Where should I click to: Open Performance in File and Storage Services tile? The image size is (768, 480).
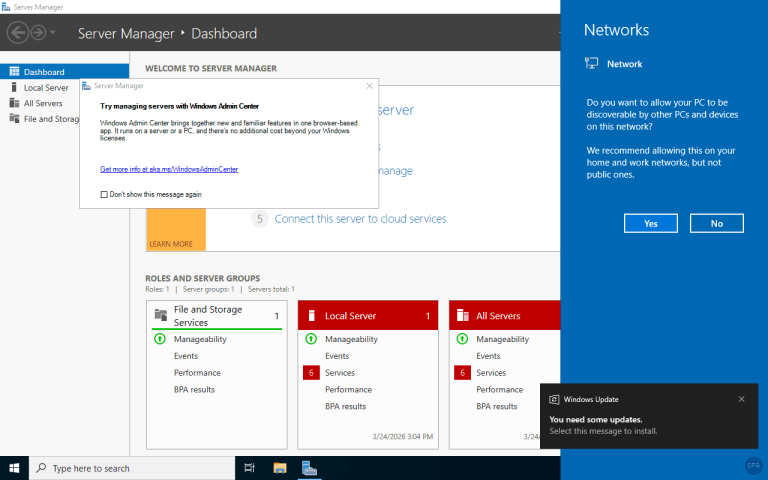pyautogui.click(x=197, y=373)
